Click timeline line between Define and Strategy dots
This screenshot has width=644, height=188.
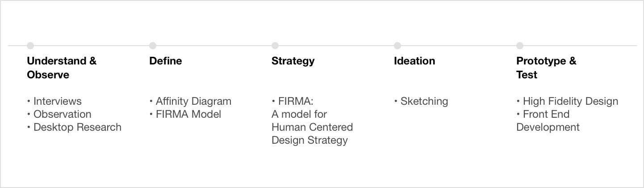214,46
